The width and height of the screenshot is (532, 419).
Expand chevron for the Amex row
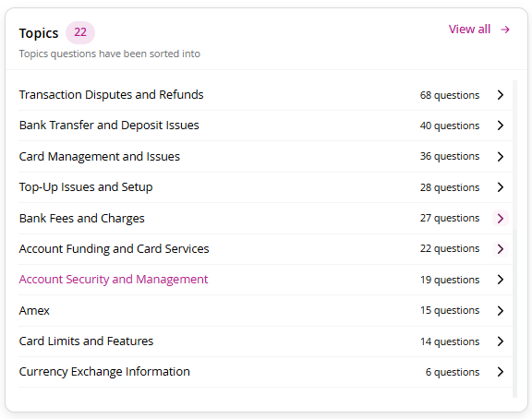(501, 310)
